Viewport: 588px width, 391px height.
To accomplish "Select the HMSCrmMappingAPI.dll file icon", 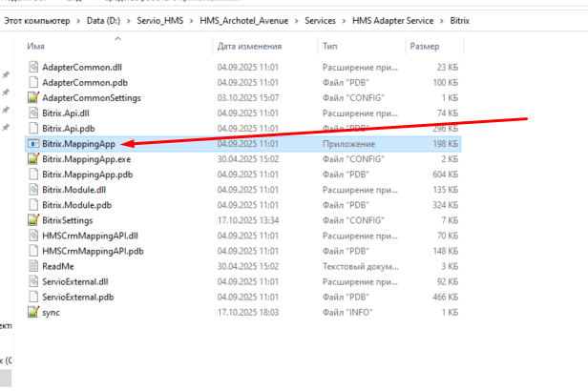I will point(33,236).
